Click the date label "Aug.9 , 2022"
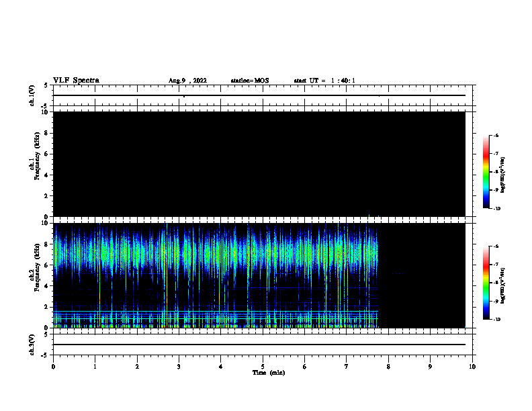The width and height of the screenshot is (532, 411). (x=187, y=81)
